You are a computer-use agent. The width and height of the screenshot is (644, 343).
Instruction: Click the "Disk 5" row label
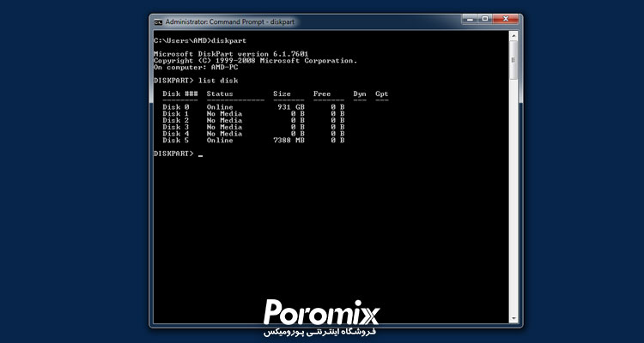[175, 140]
